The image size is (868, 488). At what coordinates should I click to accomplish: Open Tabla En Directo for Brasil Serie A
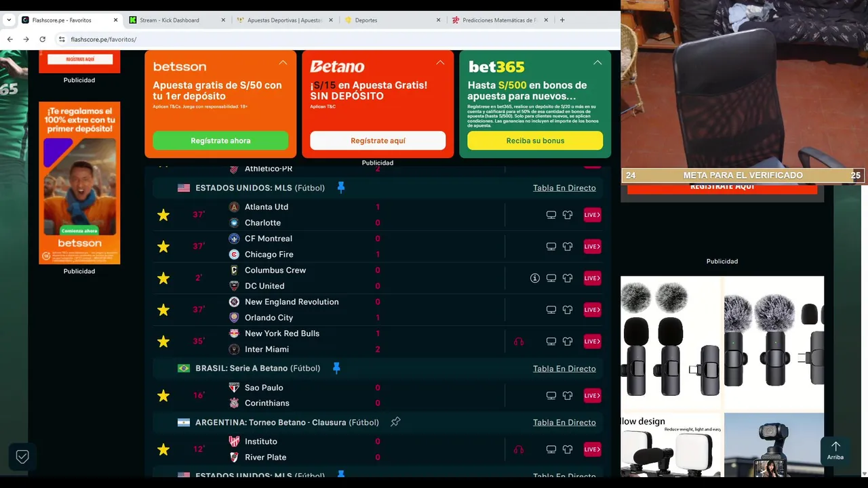pos(564,369)
